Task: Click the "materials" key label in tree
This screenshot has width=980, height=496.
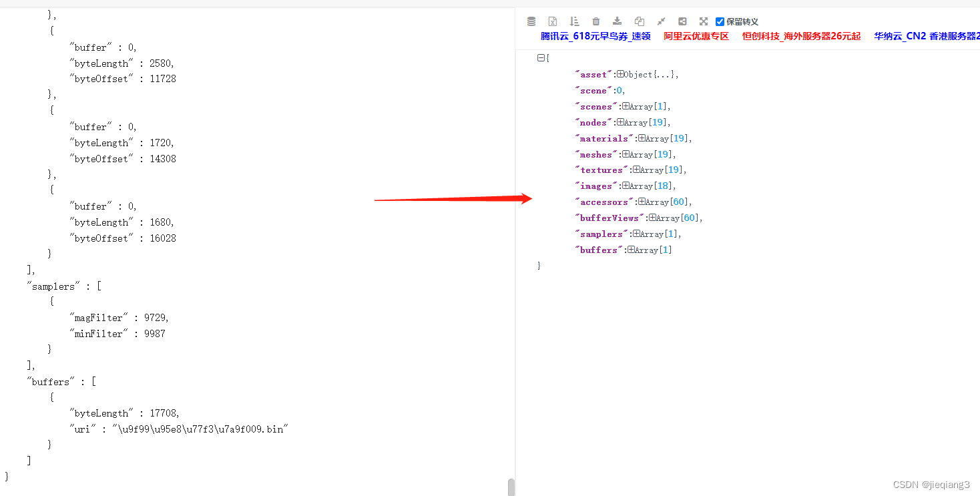Action: 605,138
